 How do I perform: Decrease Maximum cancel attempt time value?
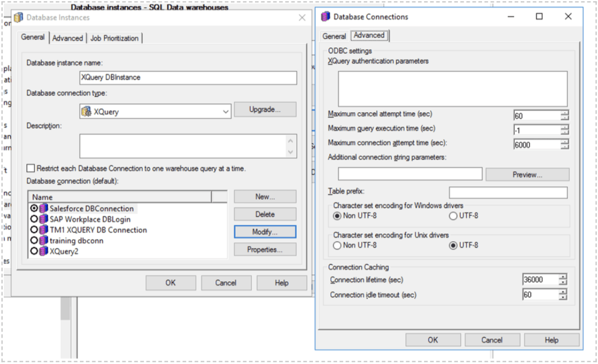[x=564, y=118]
